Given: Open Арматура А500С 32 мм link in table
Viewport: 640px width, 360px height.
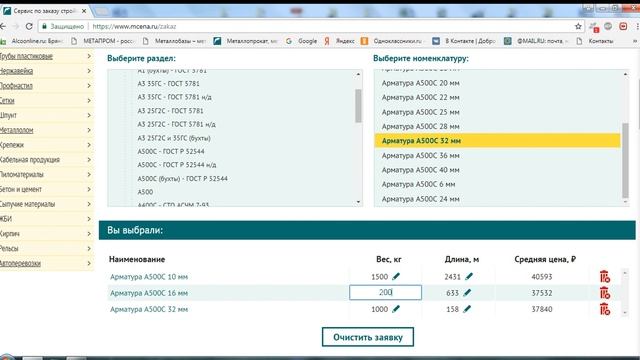Looking at the screenshot, I should click(x=149, y=309).
